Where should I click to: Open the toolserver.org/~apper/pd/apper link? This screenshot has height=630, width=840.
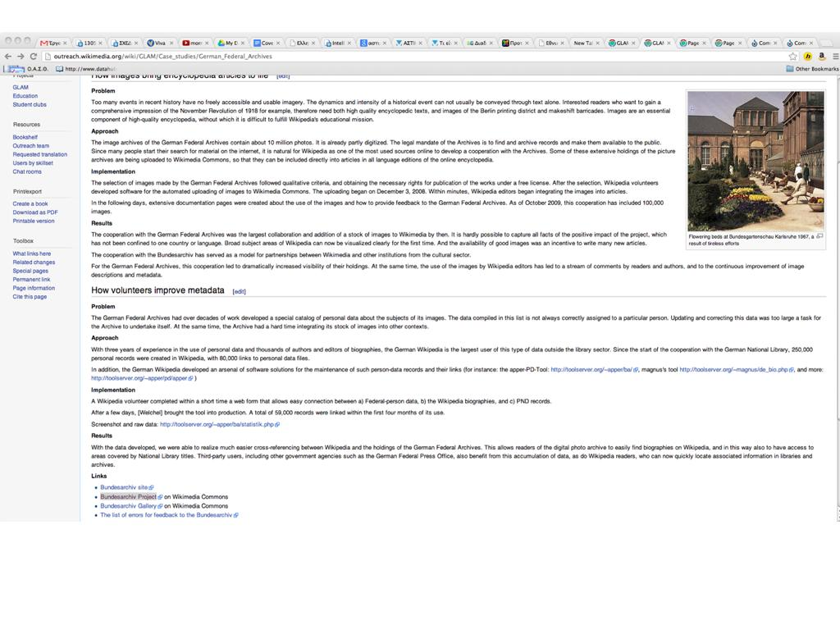[141, 378]
